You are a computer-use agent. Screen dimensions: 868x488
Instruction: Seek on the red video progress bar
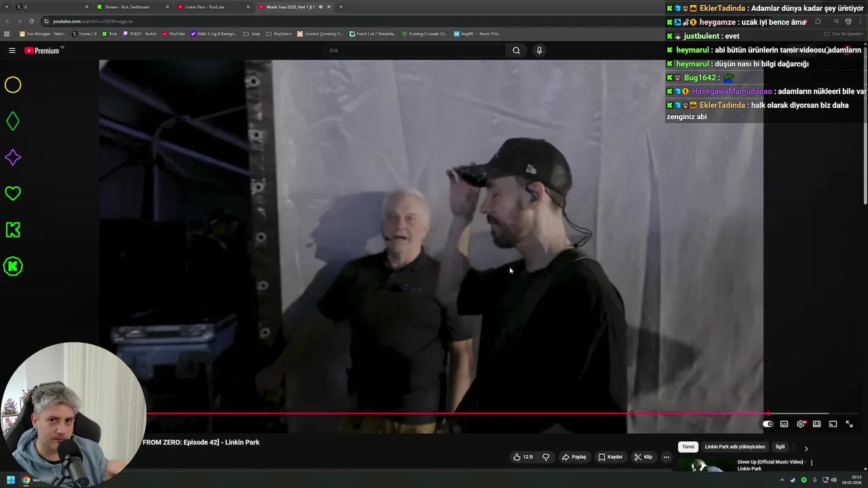pyautogui.click(x=458, y=413)
